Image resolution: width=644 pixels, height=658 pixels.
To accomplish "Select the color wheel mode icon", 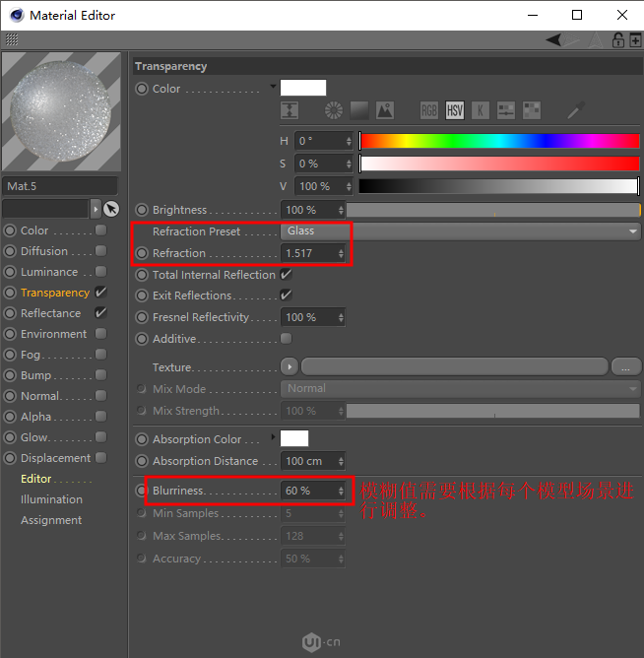I will [333, 110].
